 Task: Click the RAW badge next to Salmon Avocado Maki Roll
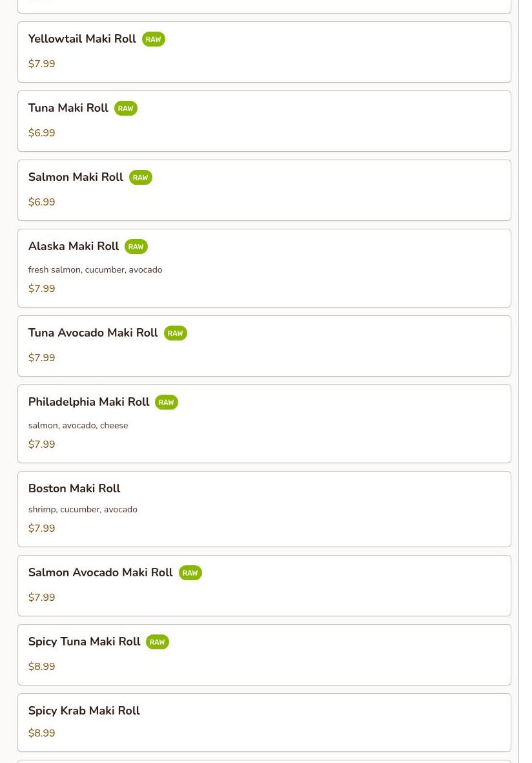coord(190,573)
